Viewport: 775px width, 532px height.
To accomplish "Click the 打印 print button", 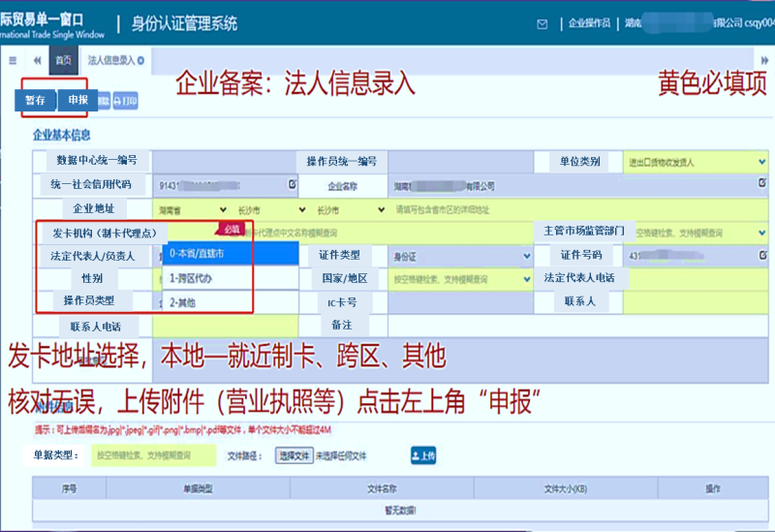I will (x=126, y=100).
